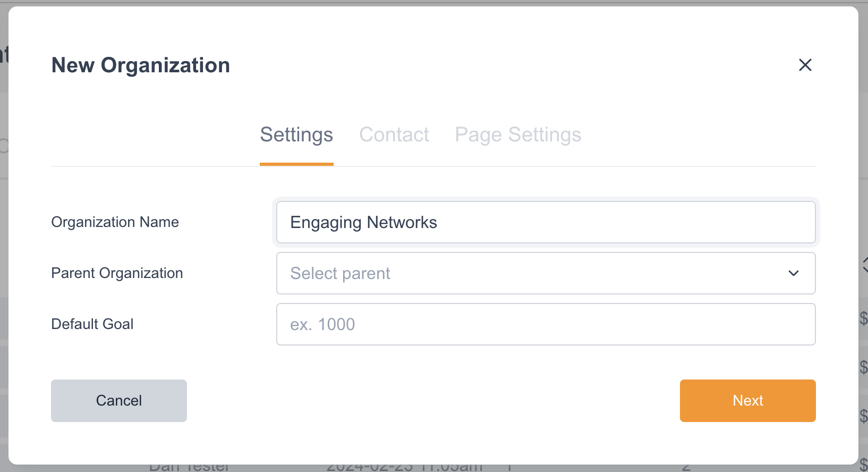
Task: Click the New Organization heading
Action: 141,65
